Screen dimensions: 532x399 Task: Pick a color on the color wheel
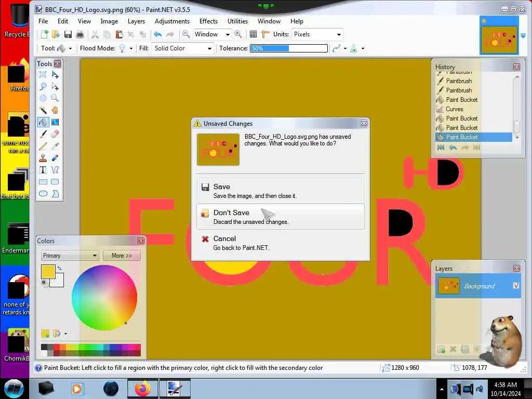[x=104, y=298]
